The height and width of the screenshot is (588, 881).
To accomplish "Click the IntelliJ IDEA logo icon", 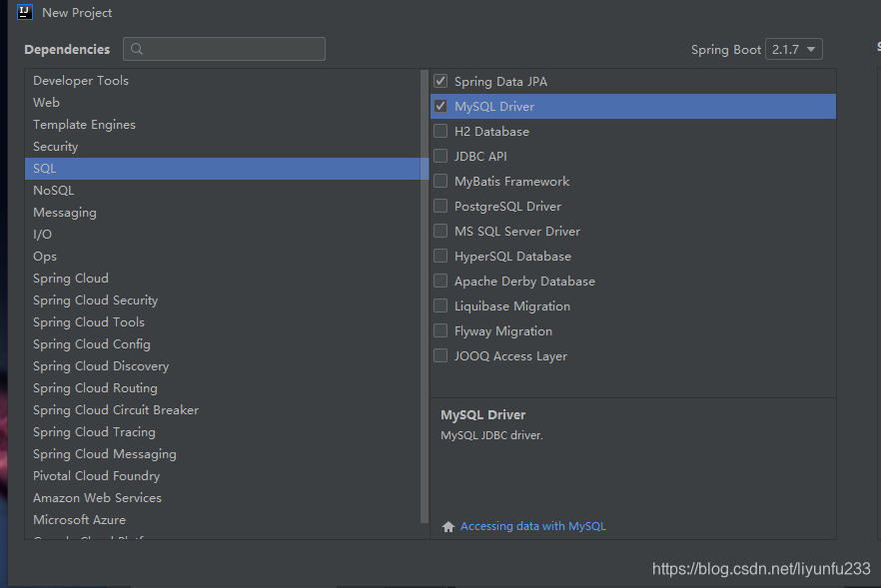I will (x=25, y=12).
